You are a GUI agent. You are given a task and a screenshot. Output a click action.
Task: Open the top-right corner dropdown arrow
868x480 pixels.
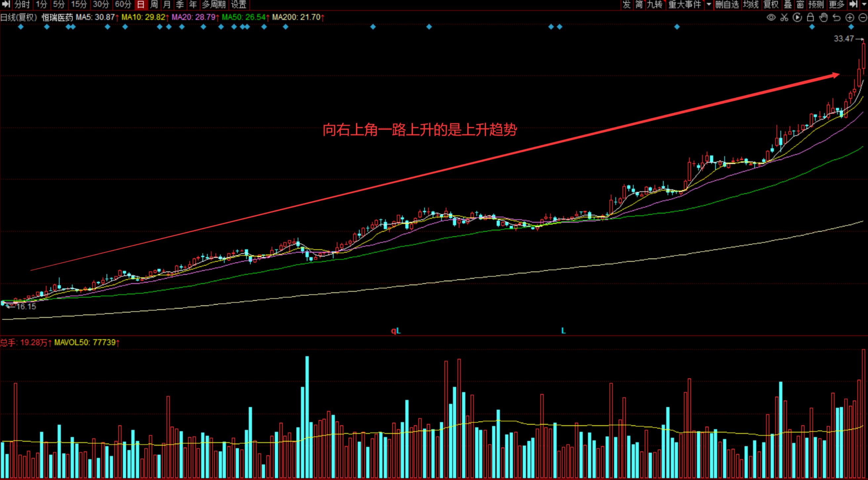(x=864, y=4)
